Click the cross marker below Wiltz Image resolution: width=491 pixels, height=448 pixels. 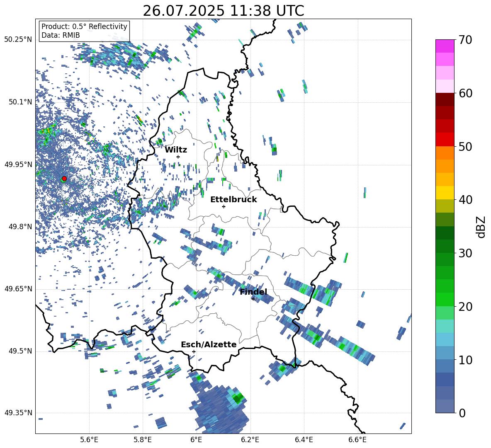(x=178, y=157)
